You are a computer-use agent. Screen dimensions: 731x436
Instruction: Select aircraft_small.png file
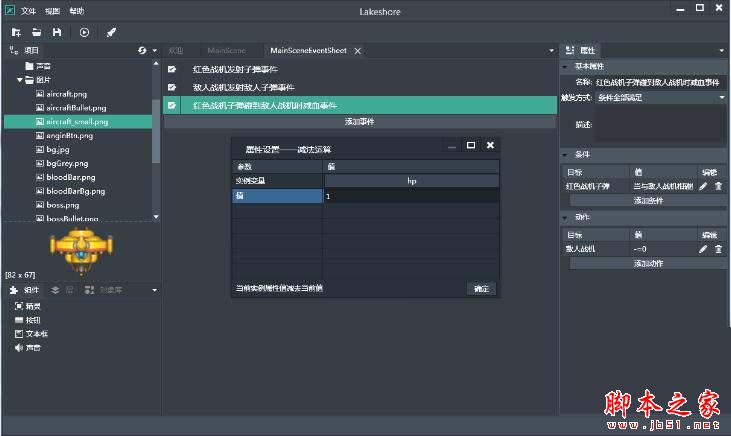click(78, 122)
